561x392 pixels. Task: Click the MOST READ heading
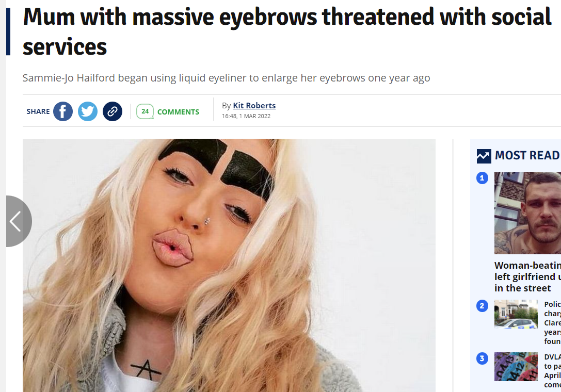click(x=527, y=155)
